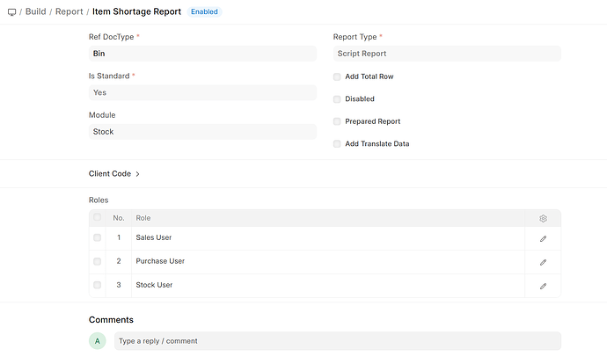Click the Module field showing Stock
This screenshot has height=364, width=607.
coord(201,132)
